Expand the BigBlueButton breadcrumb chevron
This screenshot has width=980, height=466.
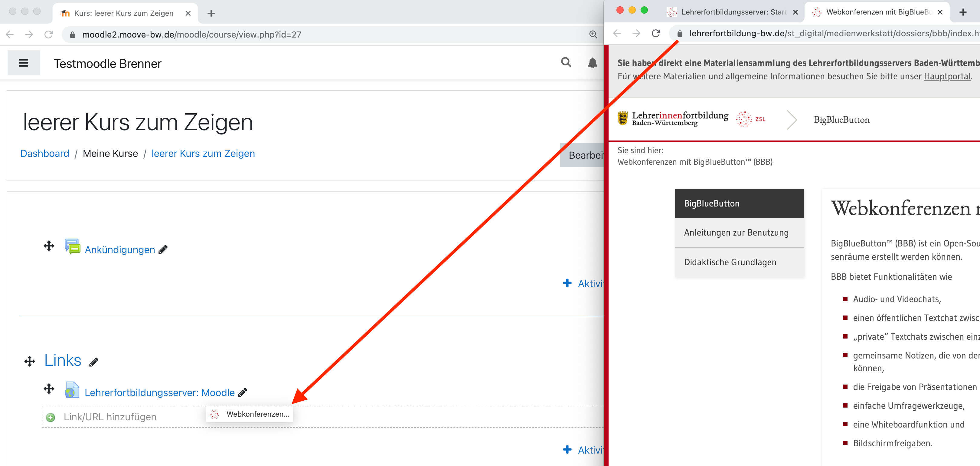pyautogui.click(x=791, y=120)
